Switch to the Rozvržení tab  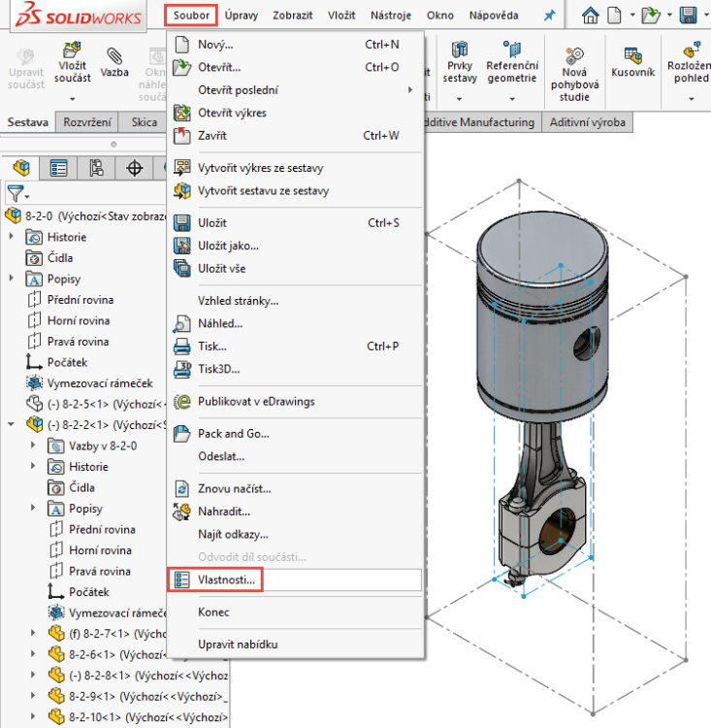click(x=87, y=122)
